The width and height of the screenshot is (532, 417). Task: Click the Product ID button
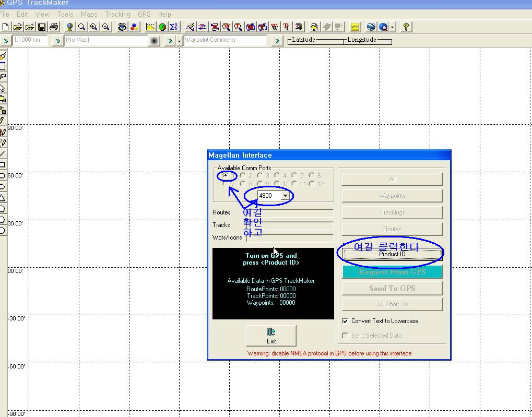tap(392, 254)
